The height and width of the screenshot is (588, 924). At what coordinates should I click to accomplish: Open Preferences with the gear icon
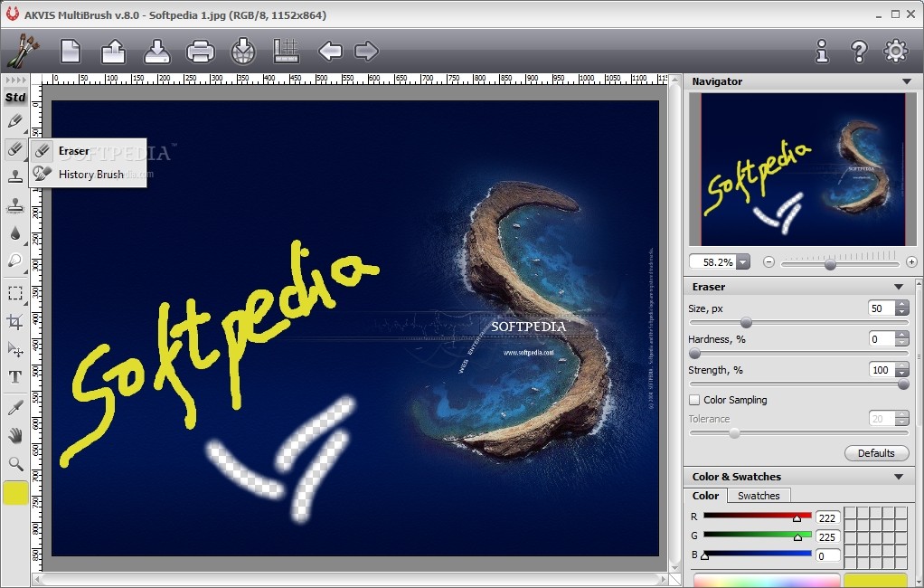(896, 51)
